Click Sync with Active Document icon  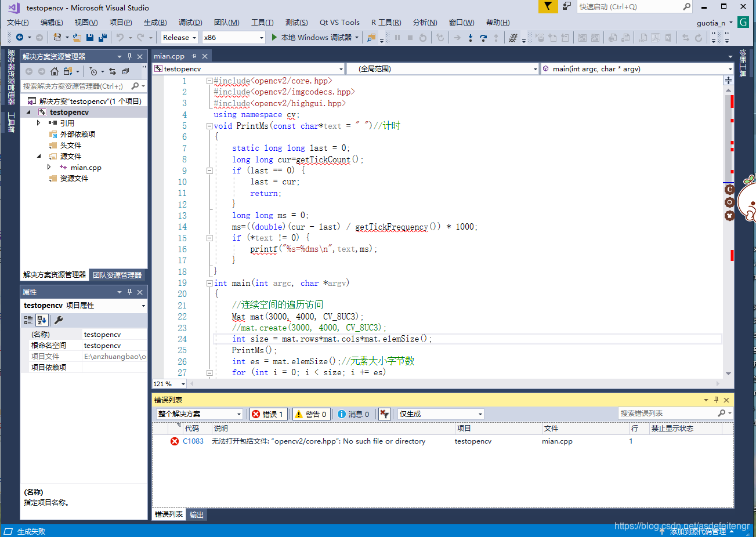click(x=113, y=71)
